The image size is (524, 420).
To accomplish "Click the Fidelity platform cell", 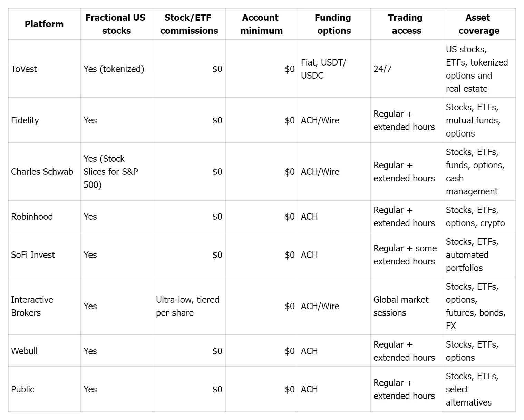I will pyautogui.click(x=25, y=120).
